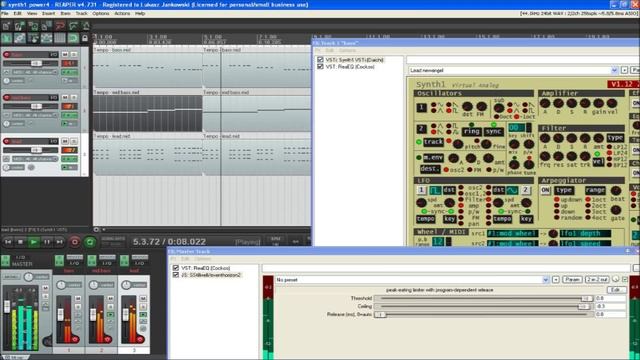640x360 pixels.
Task: Select the LP12 filter type in Synth1
Action: tap(609, 147)
